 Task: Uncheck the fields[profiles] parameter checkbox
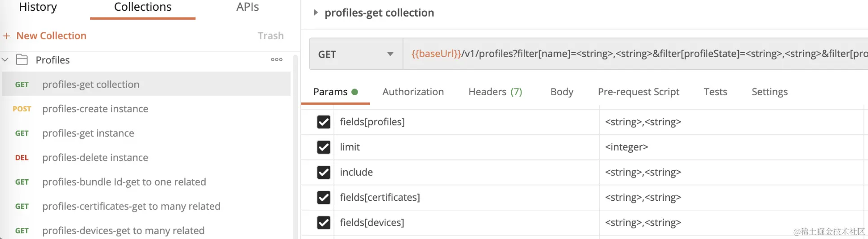click(x=323, y=122)
